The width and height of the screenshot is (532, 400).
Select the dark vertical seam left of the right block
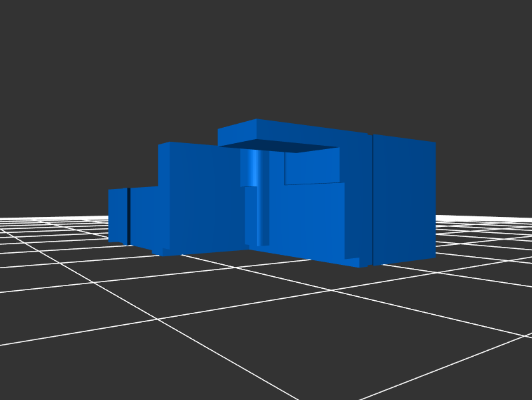(372, 200)
